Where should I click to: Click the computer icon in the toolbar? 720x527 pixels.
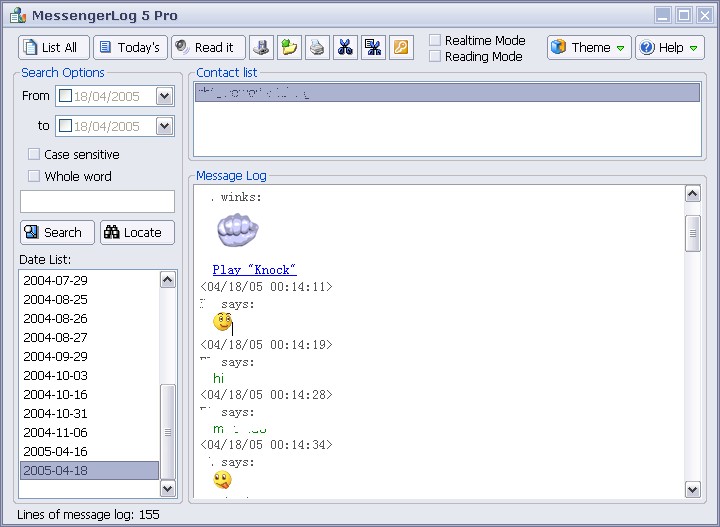pos(261,48)
